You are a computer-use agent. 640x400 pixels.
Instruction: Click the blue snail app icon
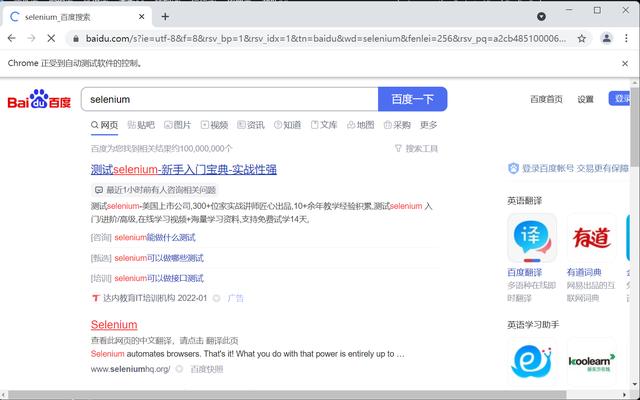point(532,361)
